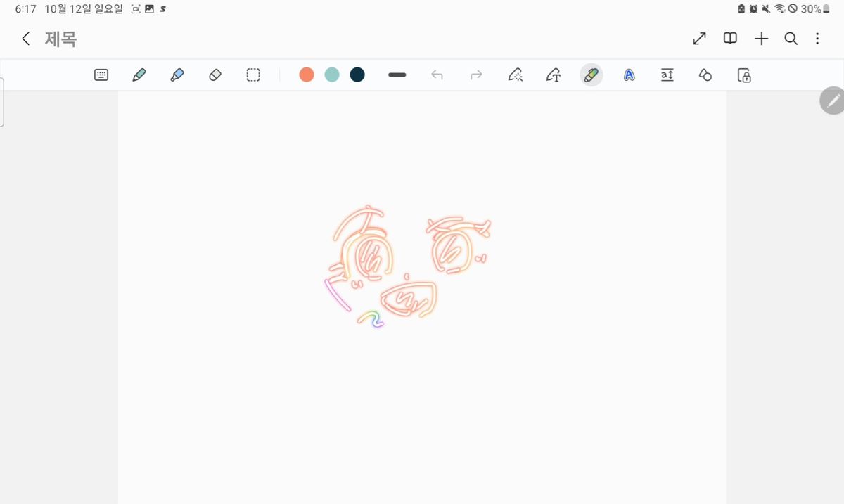The height and width of the screenshot is (504, 844).
Task: Undo the last stroke
Action: [437, 75]
